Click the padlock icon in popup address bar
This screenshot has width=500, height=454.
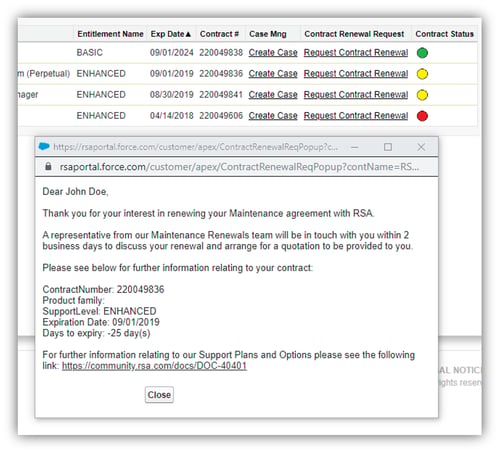coord(48,166)
